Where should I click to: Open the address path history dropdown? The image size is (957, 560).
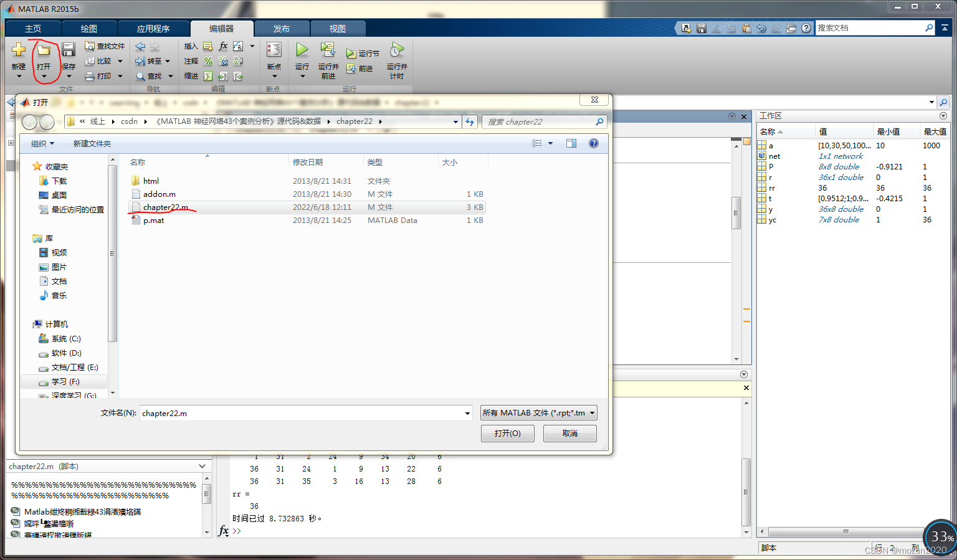pyautogui.click(x=455, y=121)
